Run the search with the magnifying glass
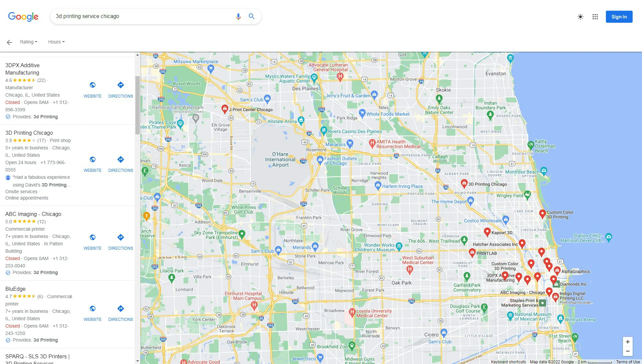Screen dimensions: 642x364 pos(251,16)
